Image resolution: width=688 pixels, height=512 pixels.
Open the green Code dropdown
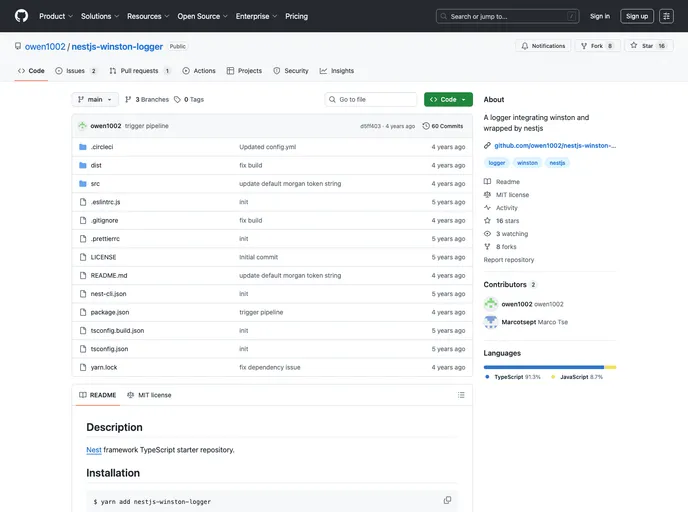coord(448,100)
